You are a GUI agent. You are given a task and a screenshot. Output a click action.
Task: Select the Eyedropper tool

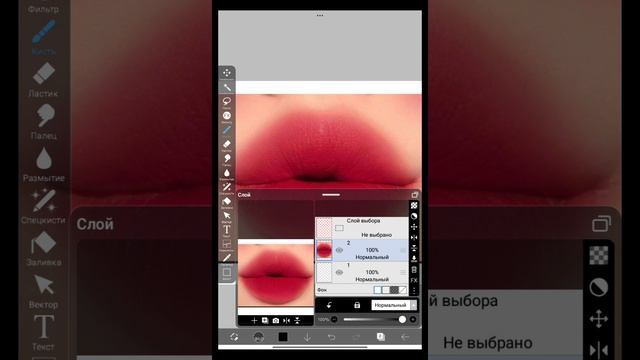point(227,258)
